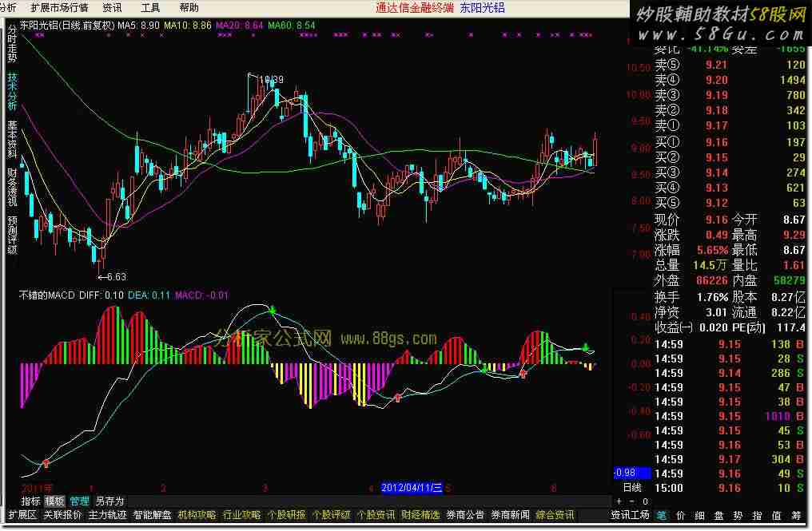The width and height of the screenshot is (812, 531).
Task: Select the 细 detail view tab
Action: [699, 515]
